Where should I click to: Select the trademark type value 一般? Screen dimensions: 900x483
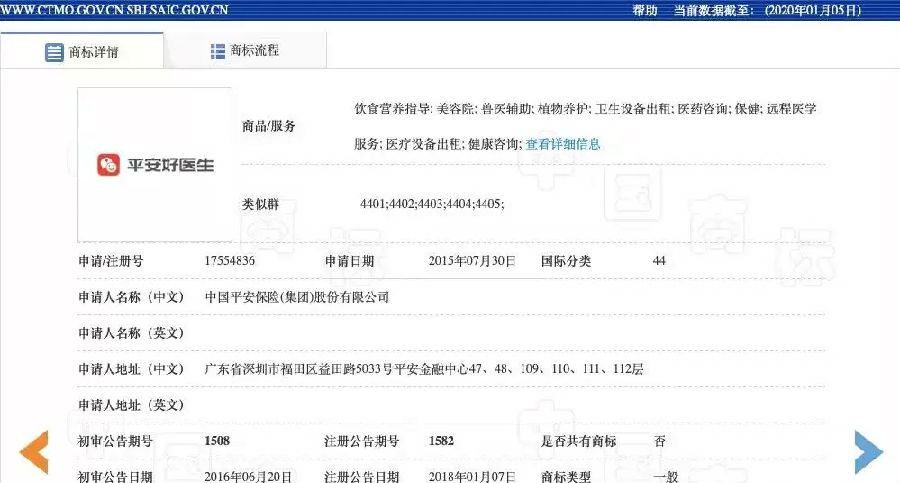pyautogui.click(x=666, y=477)
